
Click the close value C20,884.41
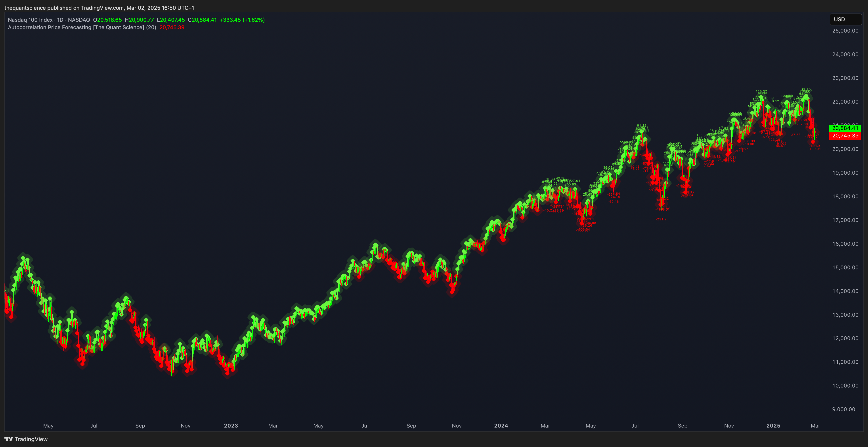202,20
